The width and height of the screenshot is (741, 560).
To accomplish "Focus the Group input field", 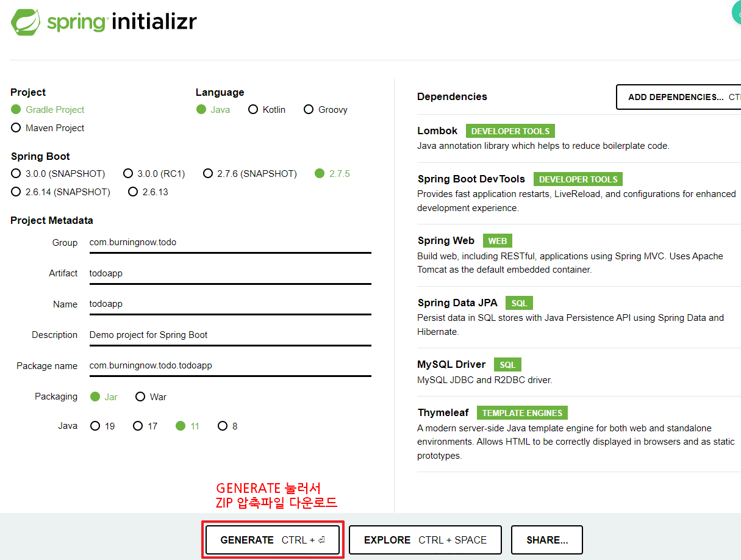I will [230, 242].
